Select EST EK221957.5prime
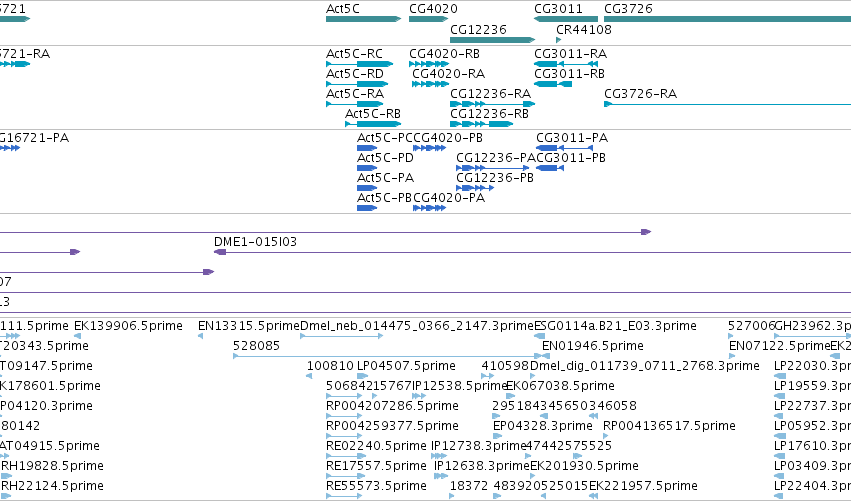851x501 pixels. click(643, 486)
